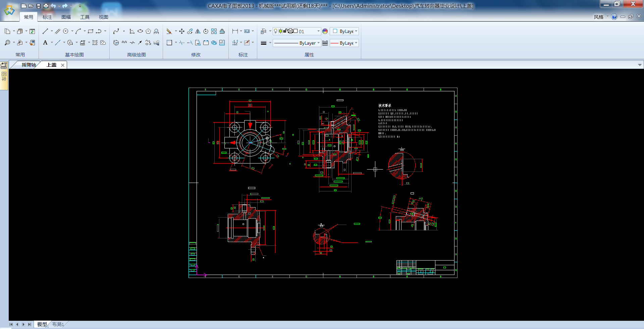Choose the Parallel lines tool
This screenshot has width=644, height=329.
point(58,31)
